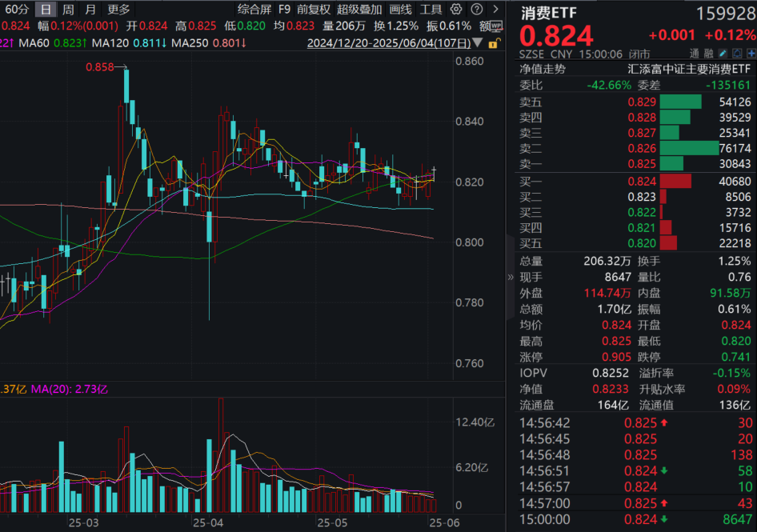The height and width of the screenshot is (532, 757).
Task: Click the lock icon next to the date range
Action: tap(494, 44)
